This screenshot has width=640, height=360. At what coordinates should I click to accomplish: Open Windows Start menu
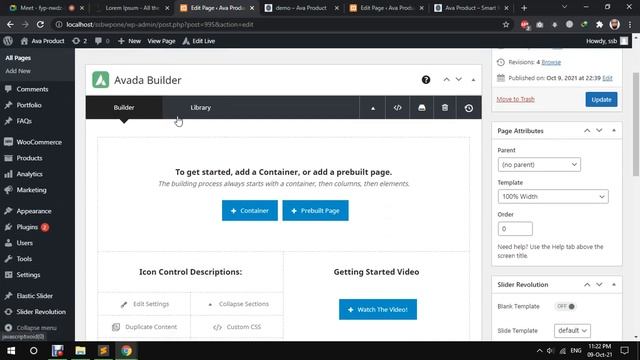pyautogui.click(x=11, y=351)
